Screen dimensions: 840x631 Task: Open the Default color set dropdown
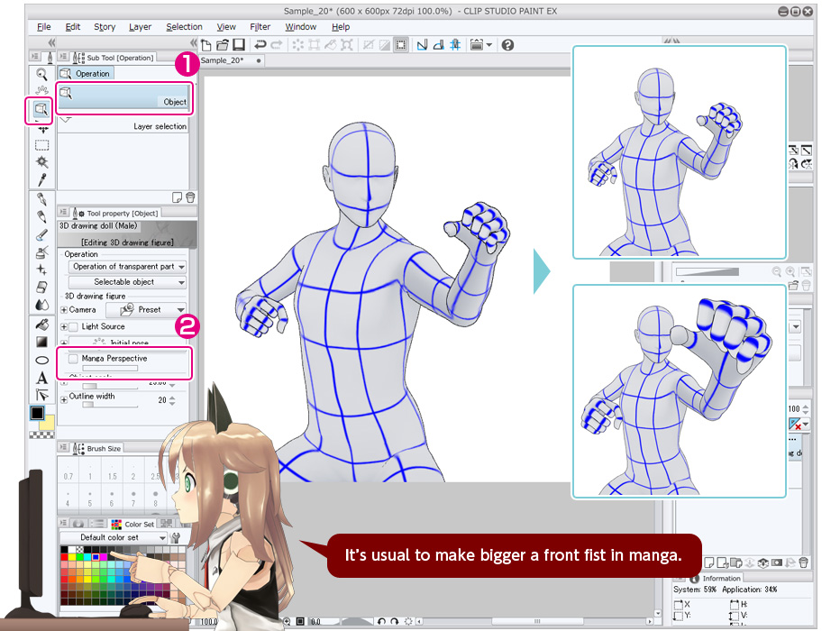(x=114, y=538)
